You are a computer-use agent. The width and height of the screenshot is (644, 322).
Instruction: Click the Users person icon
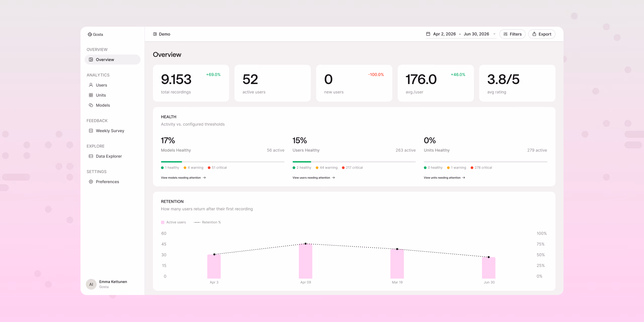pyautogui.click(x=91, y=85)
